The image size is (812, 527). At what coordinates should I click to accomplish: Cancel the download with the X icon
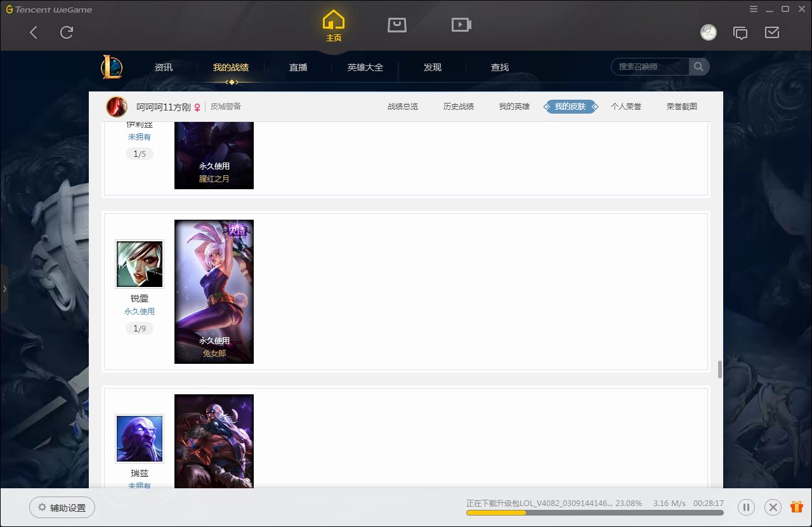click(x=773, y=507)
